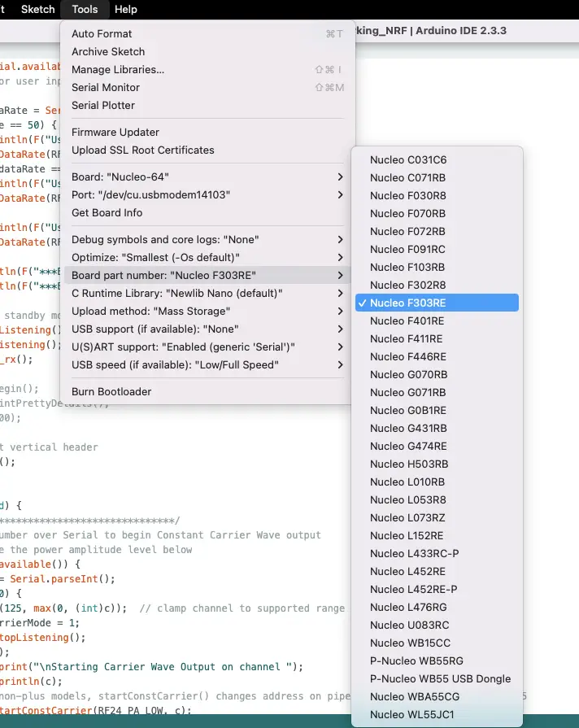The height and width of the screenshot is (728, 579).
Task: Click the Tools menu in menu bar
Action: (85, 9)
